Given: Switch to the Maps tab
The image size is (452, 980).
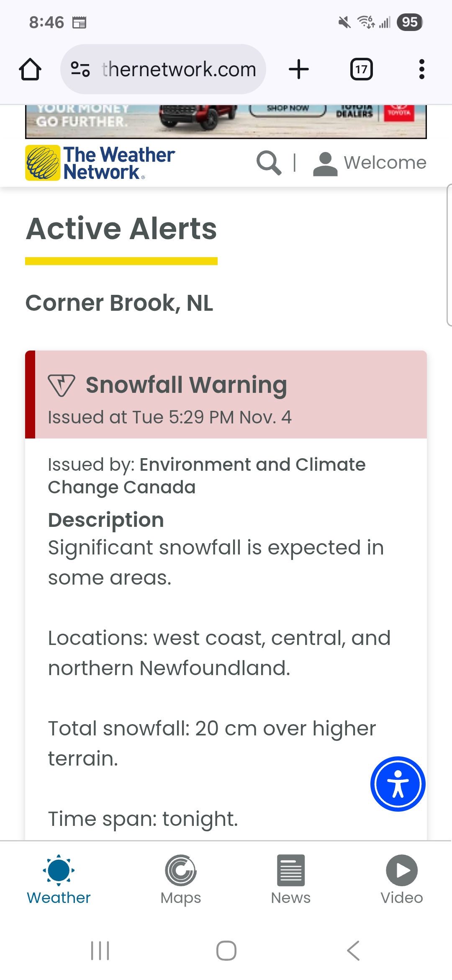Looking at the screenshot, I should pyautogui.click(x=181, y=879).
